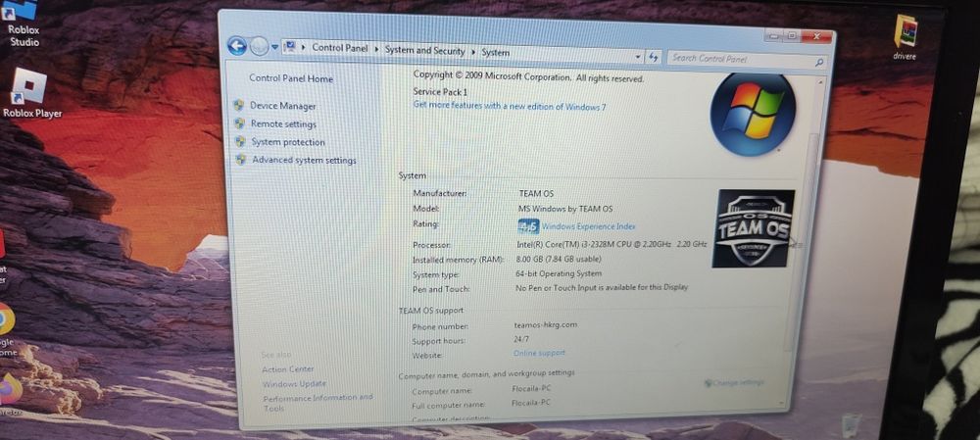Click the 4.6 rating score badge
Viewport: 980px width, 440px height.
click(x=529, y=226)
